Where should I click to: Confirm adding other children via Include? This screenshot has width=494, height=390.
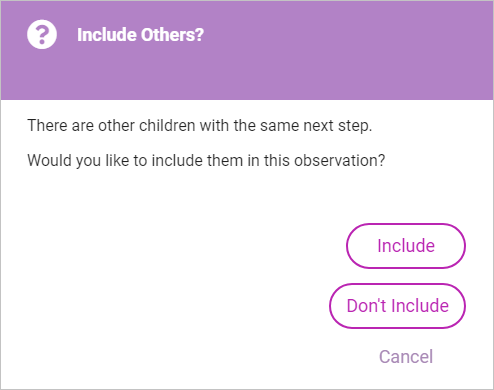point(406,246)
